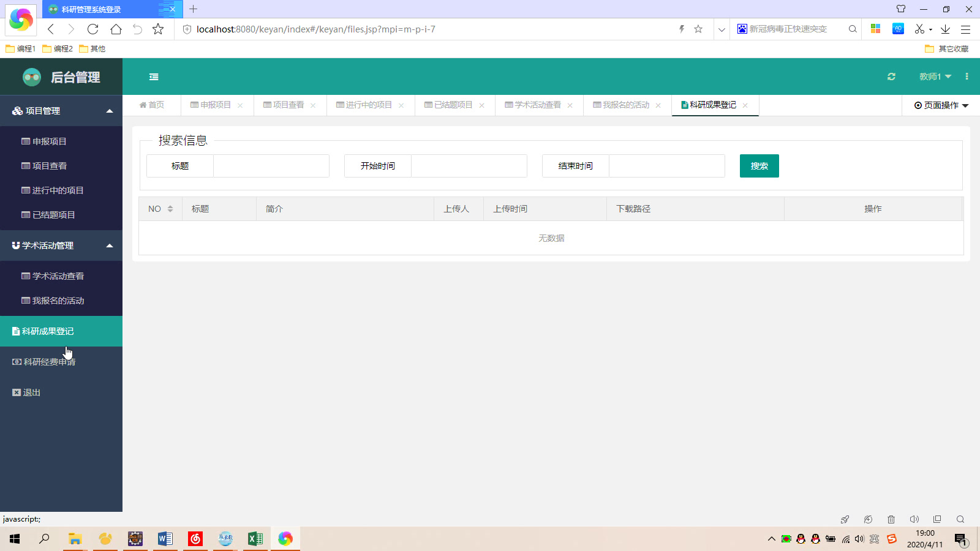Toggle mute from the system tray speaker
The height and width of the screenshot is (551, 980).
pos(859,539)
